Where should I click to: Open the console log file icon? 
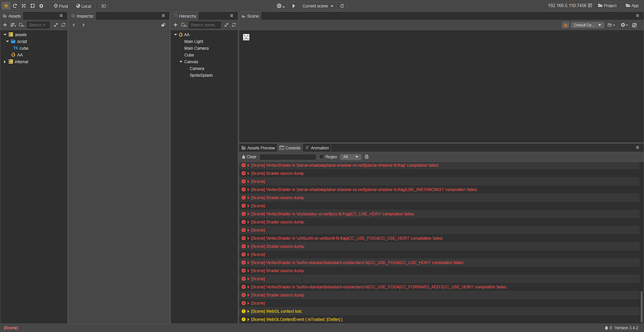[367, 157]
